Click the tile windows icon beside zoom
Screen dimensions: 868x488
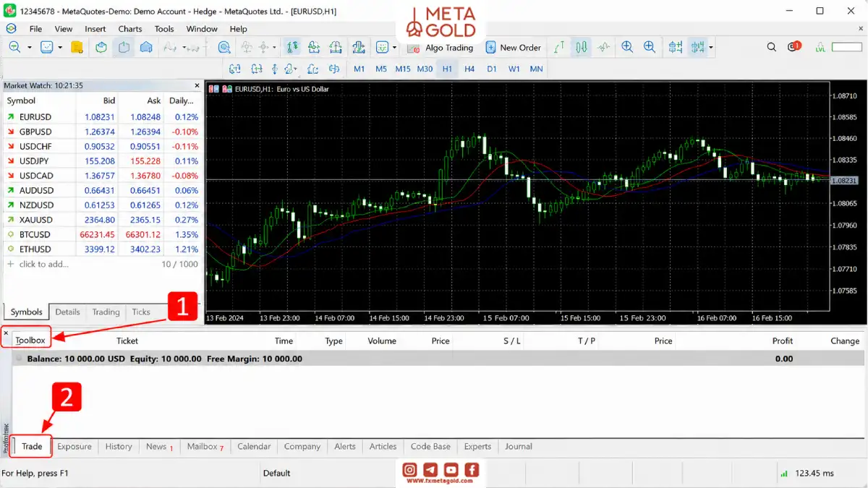(x=676, y=47)
